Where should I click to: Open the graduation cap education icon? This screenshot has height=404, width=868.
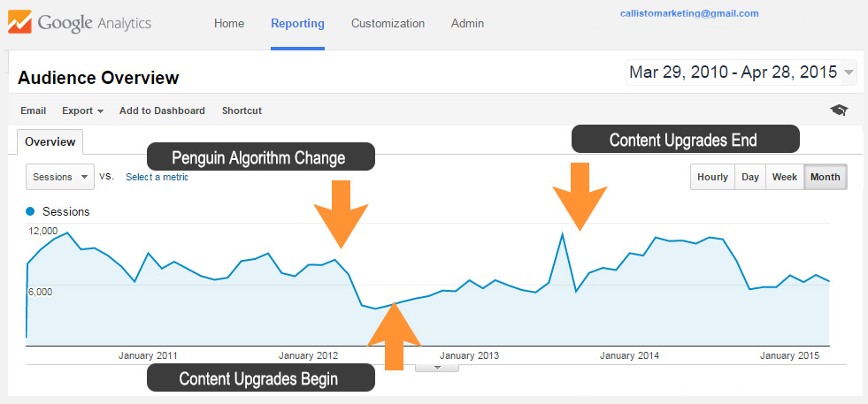click(838, 111)
